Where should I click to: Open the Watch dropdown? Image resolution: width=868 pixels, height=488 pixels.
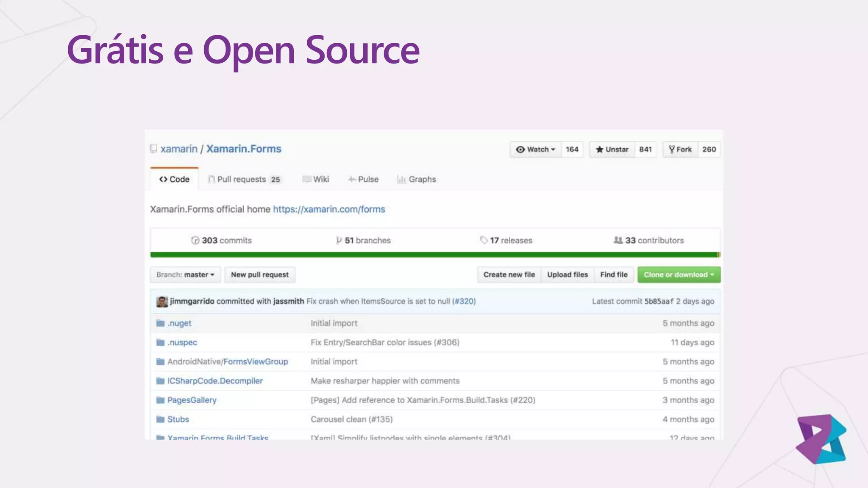536,150
